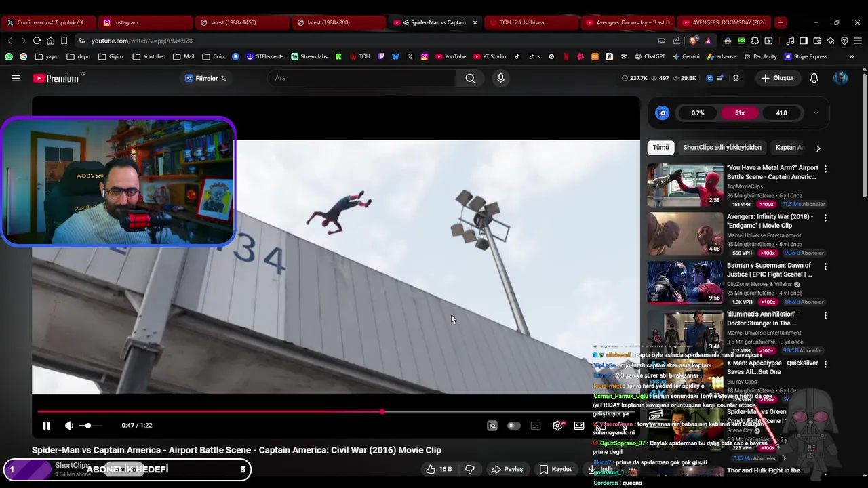Bookmark this page from address bar
The image size is (868, 488).
pyautogui.click(x=64, y=41)
